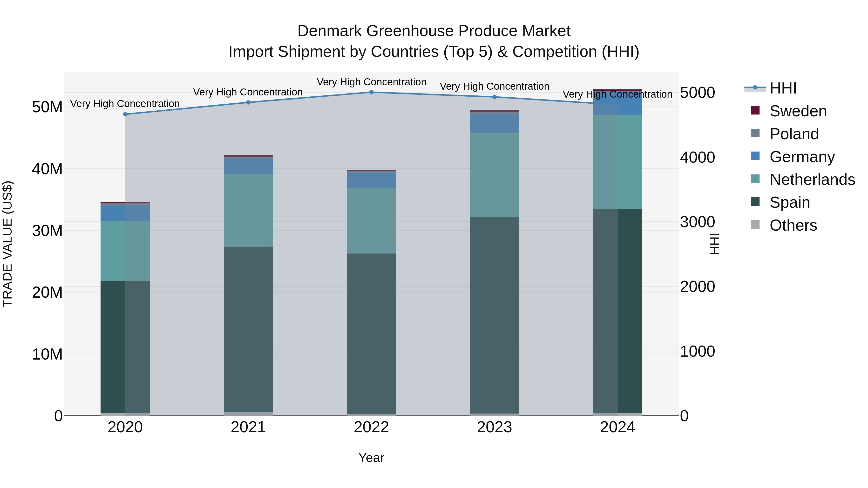Click the 20M left axis tick label
The image size is (868, 488).
click(x=47, y=292)
